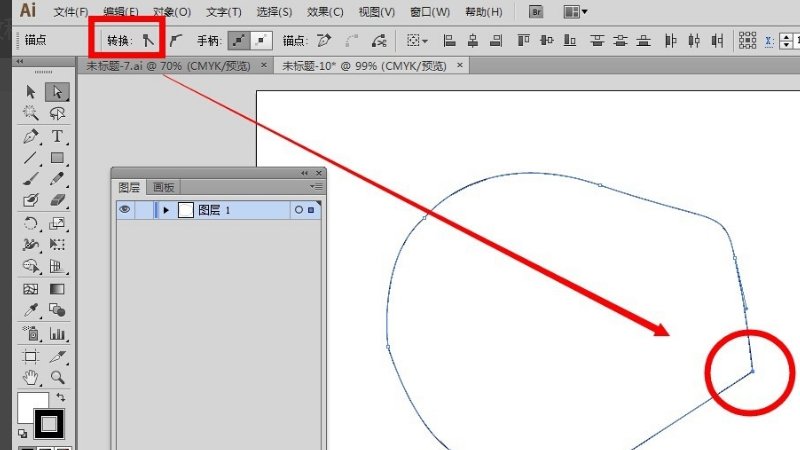The height and width of the screenshot is (450, 800).
Task: Open Adobe Bridge via Br icon
Action: [x=536, y=12]
